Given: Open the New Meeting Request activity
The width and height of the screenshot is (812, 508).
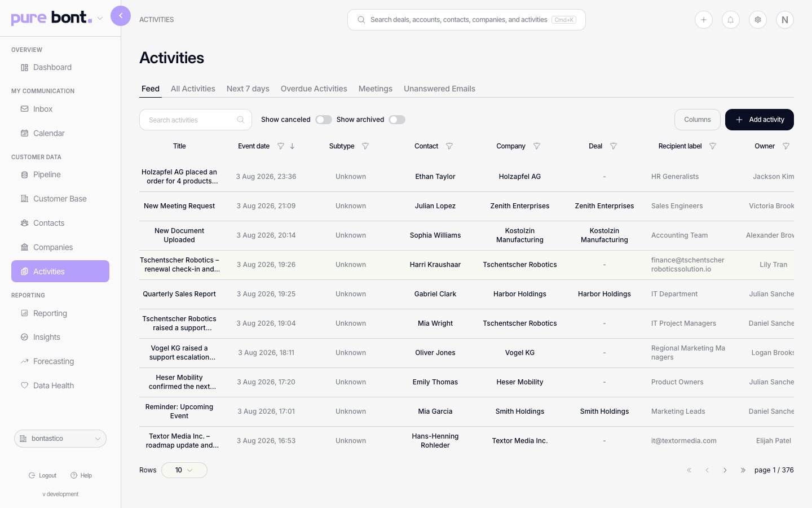Looking at the screenshot, I should (179, 206).
